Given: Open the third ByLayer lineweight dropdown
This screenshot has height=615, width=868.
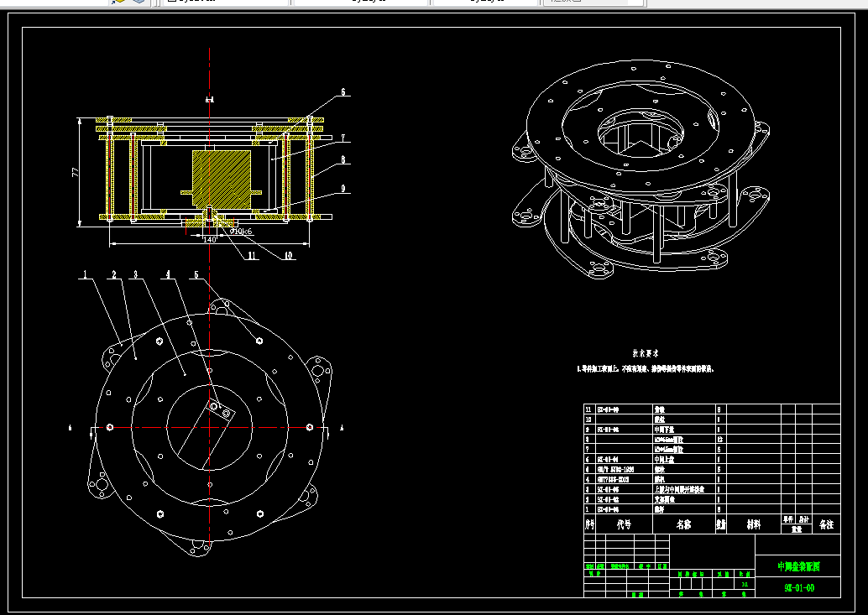Looking at the screenshot, I should click(486, 2).
